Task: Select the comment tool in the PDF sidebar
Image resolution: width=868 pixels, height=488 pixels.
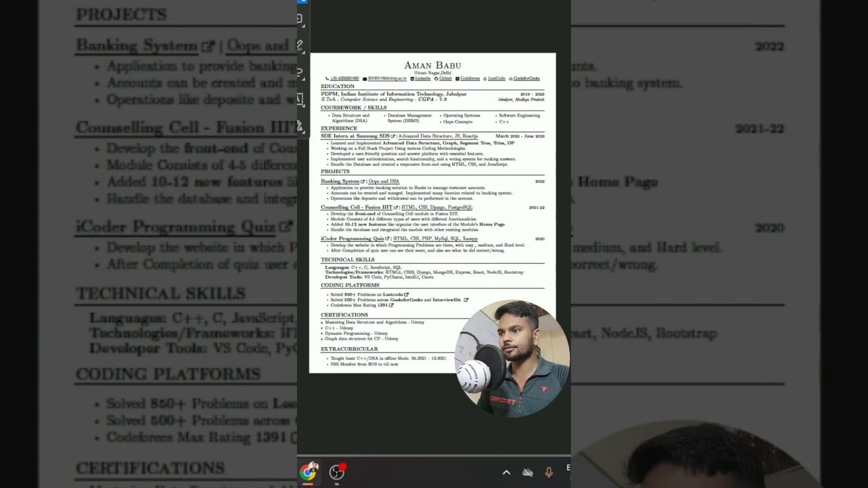Action: point(300,19)
